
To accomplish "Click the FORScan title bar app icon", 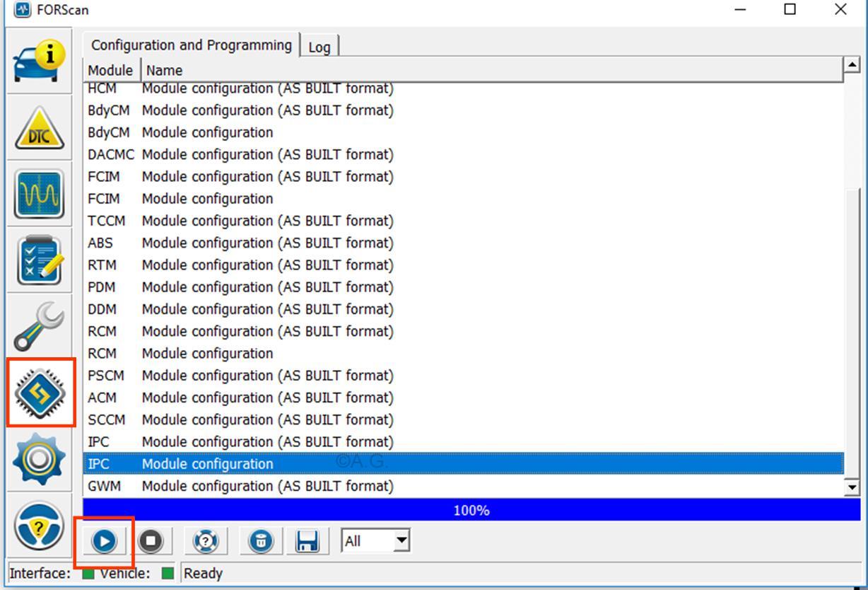I will pos(23,10).
